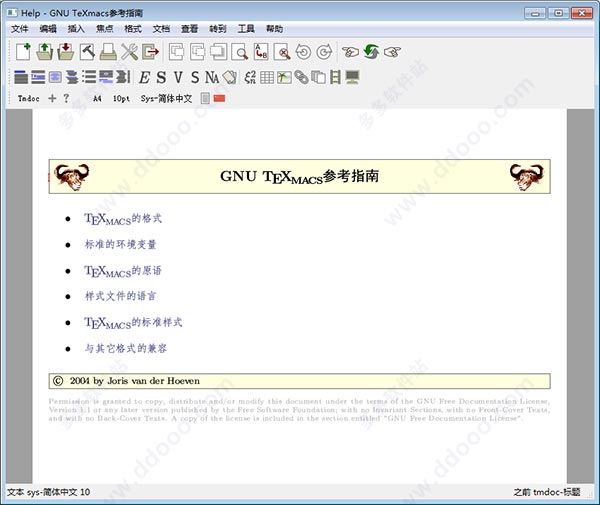Image resolution: width=600 pixels, height=505 pixels.
Task: Open Find with the magnifier page icon
Action: tap(240, 52)
